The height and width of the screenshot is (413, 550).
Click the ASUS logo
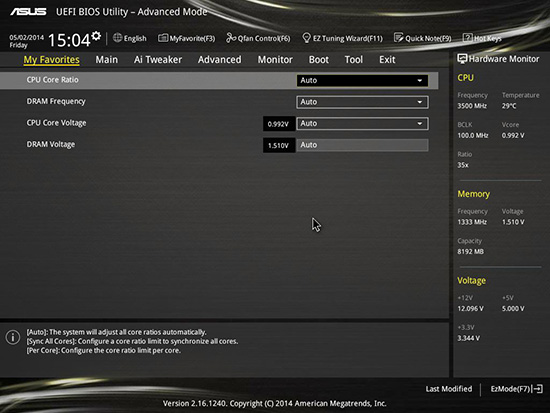click(28, 12)
